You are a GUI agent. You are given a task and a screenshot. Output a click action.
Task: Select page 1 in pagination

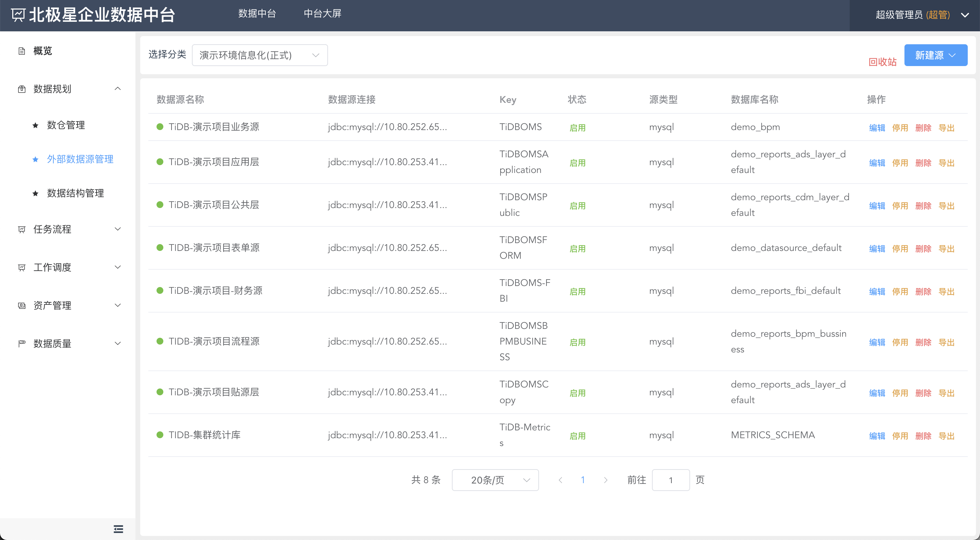pos(583,480)
